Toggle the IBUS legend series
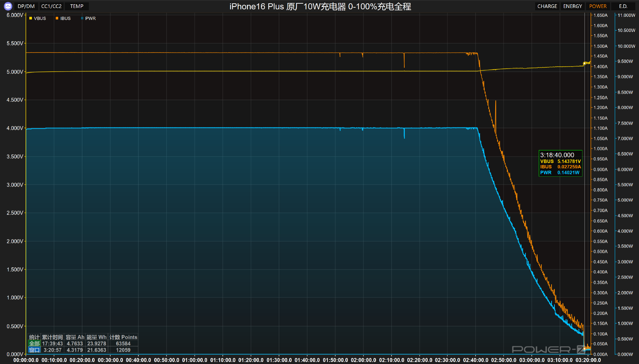Screen dimensions: 639x364 pos(63,18)
